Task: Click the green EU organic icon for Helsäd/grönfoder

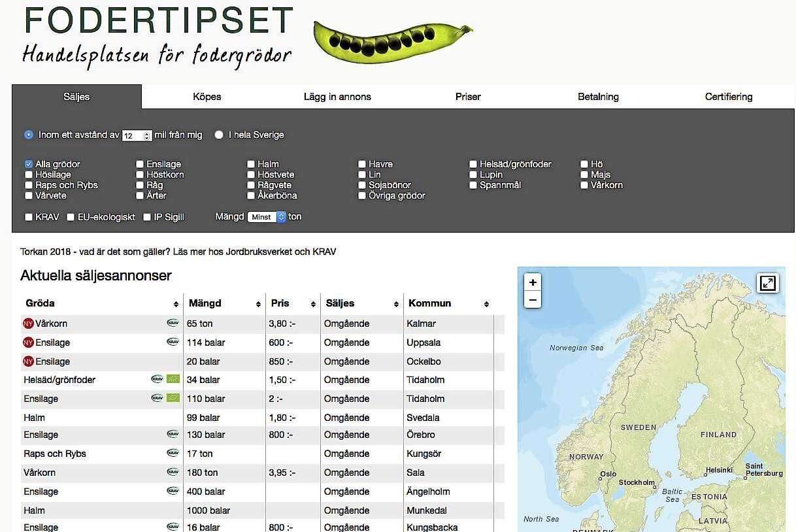Action: [x=173, y=379]
